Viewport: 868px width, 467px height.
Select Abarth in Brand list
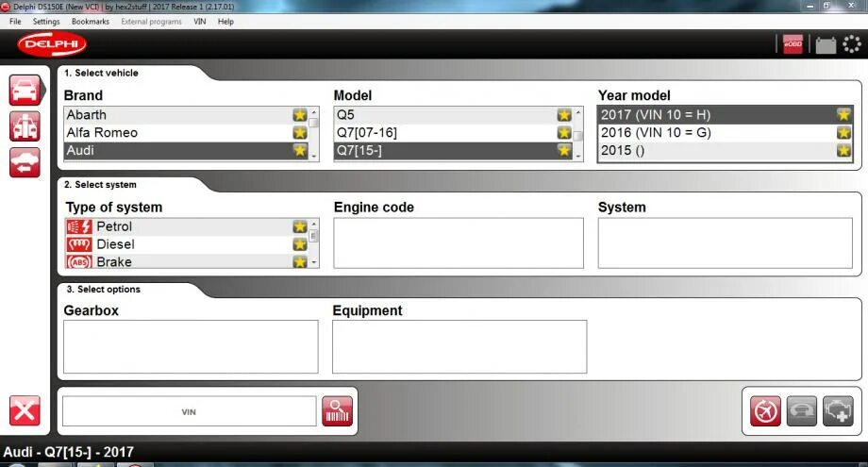pyautogui.click(x=187, y=115)
